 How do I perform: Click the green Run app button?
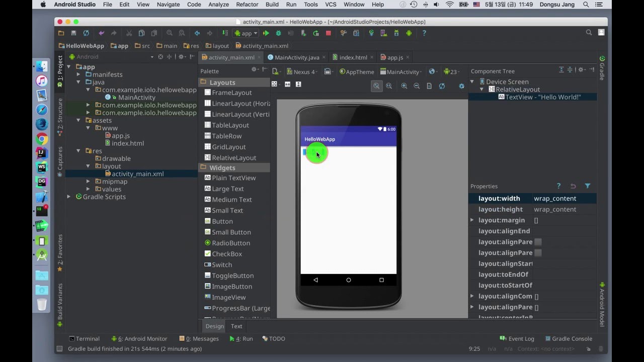tap(266, 33)
